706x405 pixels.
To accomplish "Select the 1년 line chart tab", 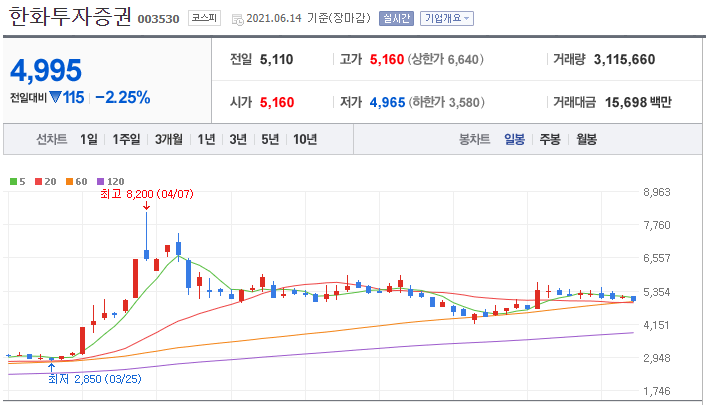I will click(206, 140).
